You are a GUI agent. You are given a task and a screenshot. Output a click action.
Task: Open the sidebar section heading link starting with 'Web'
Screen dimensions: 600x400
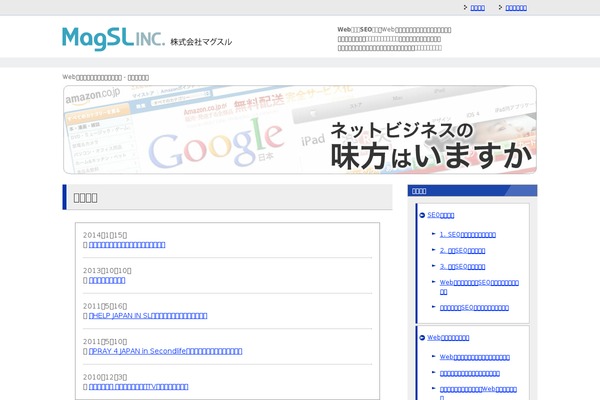[x=448, y=338]
